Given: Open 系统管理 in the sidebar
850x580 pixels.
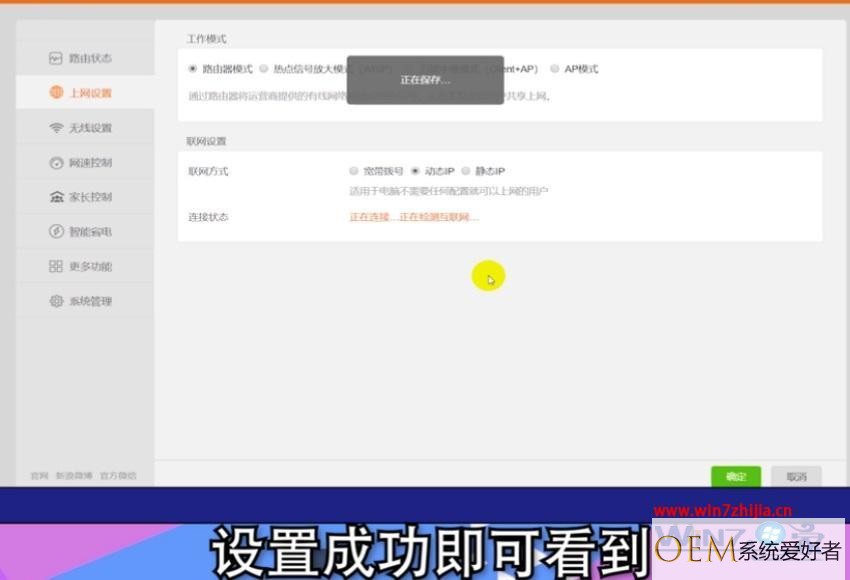Looking at the screenshot, I should (80, 301).
